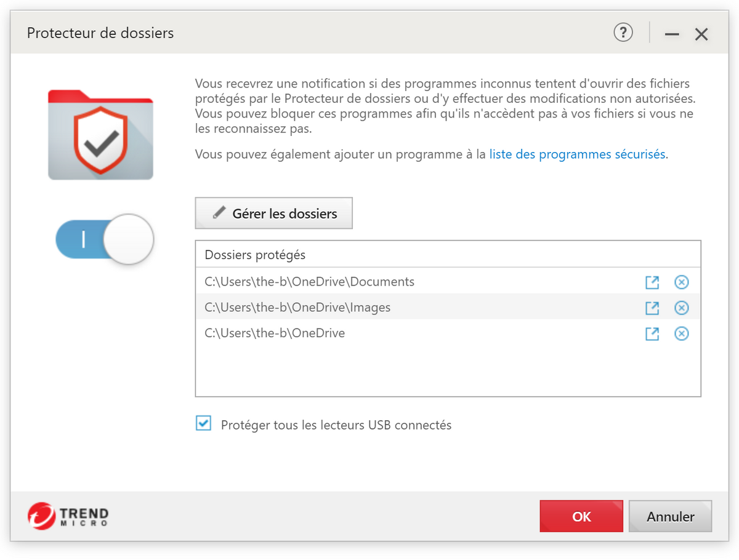Select C:\Users\the-b\OneDrive row text

275,334
